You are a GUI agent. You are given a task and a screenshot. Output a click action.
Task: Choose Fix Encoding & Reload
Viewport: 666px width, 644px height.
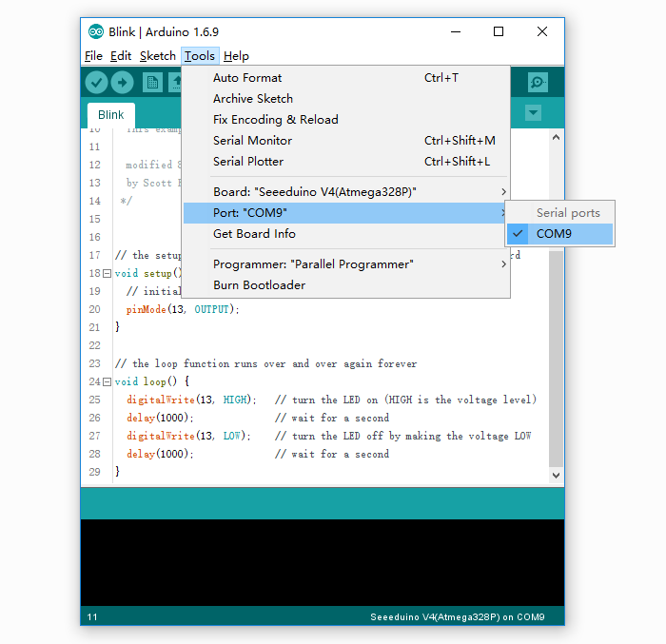tap(345, 119)
